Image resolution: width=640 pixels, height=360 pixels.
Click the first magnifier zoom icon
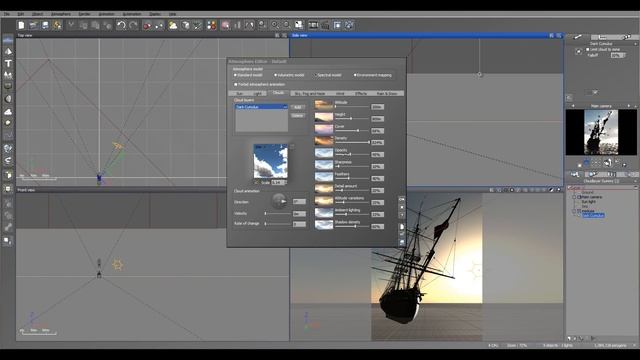(275, 25)
